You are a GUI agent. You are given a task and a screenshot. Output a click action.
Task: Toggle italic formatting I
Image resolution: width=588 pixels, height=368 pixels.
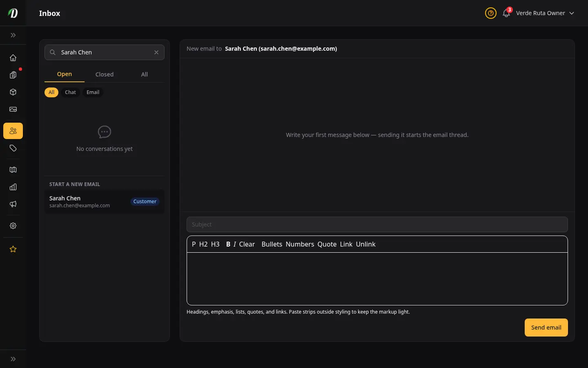(235, 244)
